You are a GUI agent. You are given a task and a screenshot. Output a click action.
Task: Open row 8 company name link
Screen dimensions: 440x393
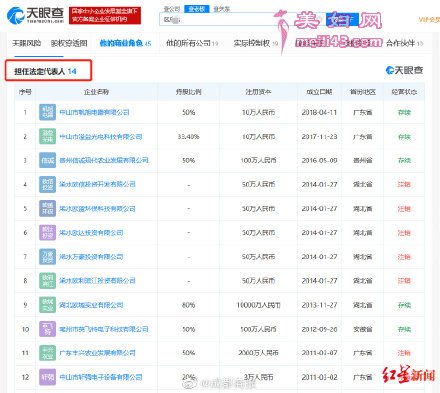97,281
